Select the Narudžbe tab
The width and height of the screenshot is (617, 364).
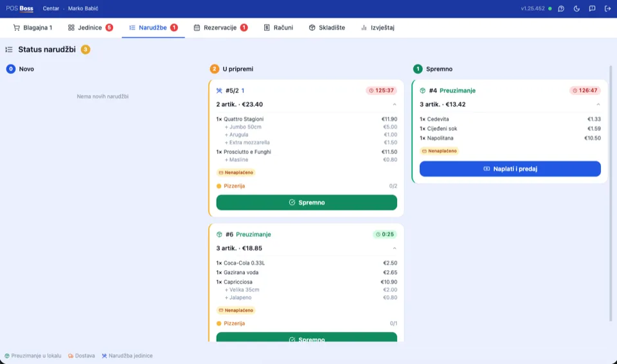153,28
